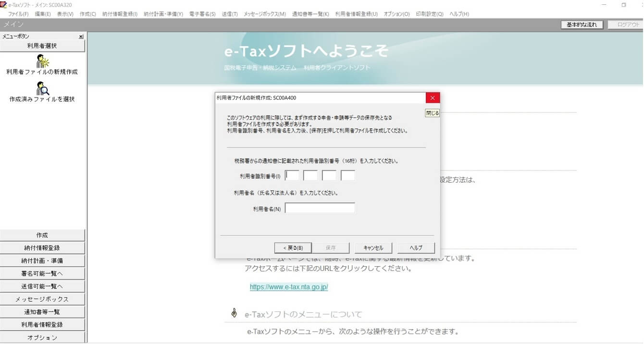Open the ファイル(F) menu
The height and width of the screenshot is (344, 644).
coord(18,14)
